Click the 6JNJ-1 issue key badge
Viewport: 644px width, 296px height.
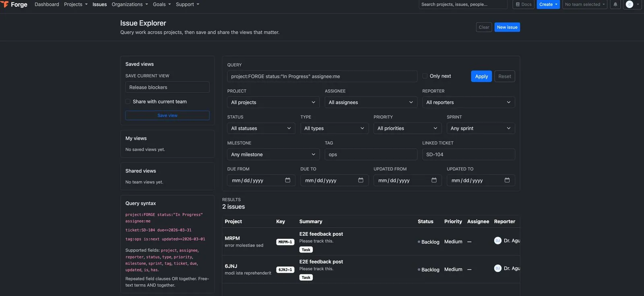point(285,270)
